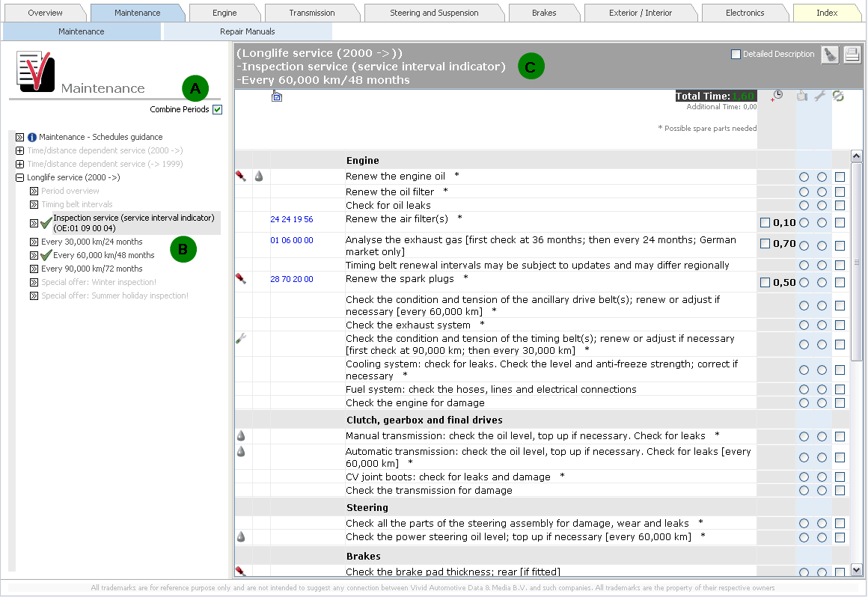Click the oil drop icon beside power steering oil level
This screenshot has width=868, height=597.
pyautogui.click(x=241, y=536)
